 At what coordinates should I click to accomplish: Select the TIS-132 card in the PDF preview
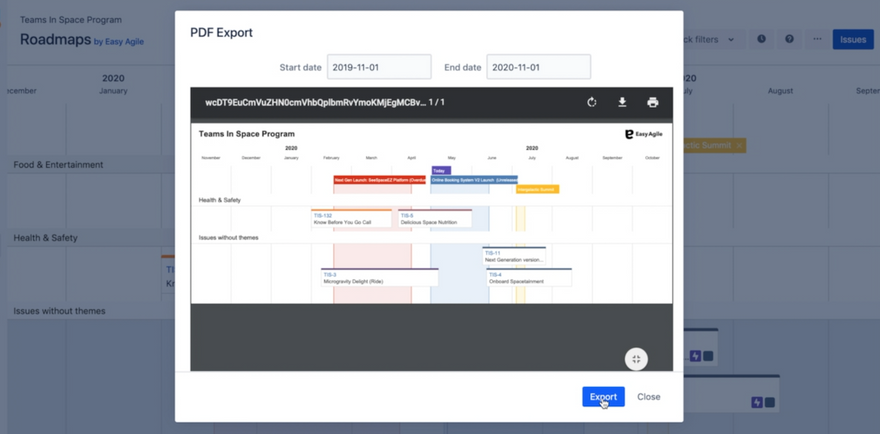click(351, 218)
